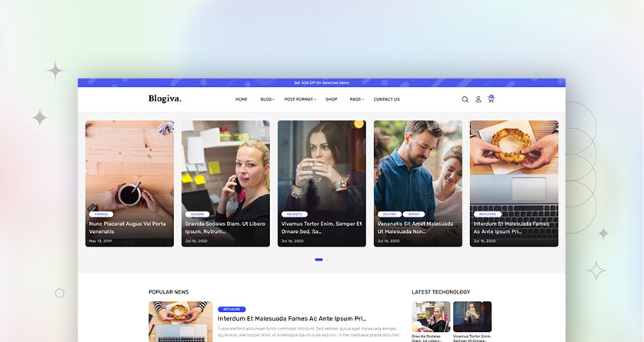Click the Watch tag on couple photo

tap(413, 214)
